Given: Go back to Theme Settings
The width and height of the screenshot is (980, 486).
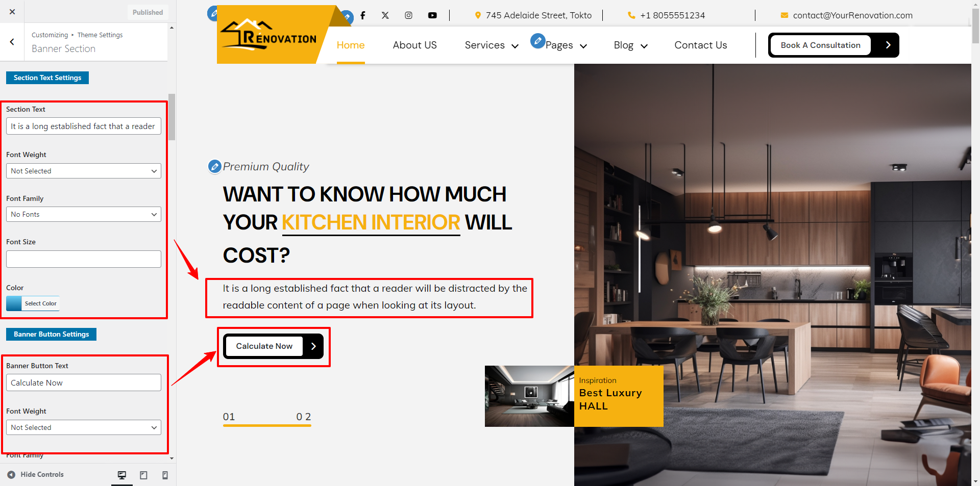Looking at the screenshot, I should coord(12,42).
